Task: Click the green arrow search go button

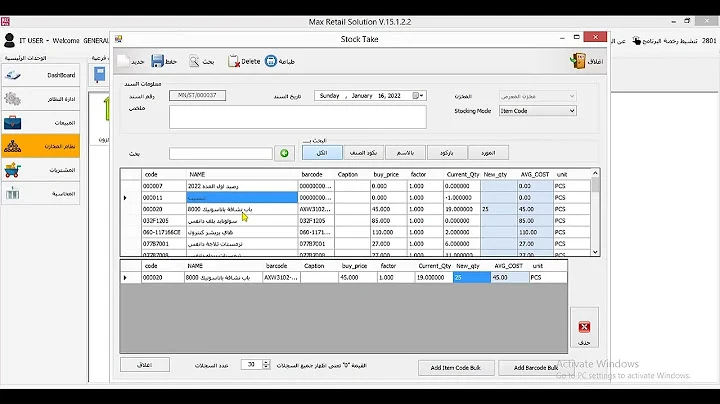Action: click(284, 153)
